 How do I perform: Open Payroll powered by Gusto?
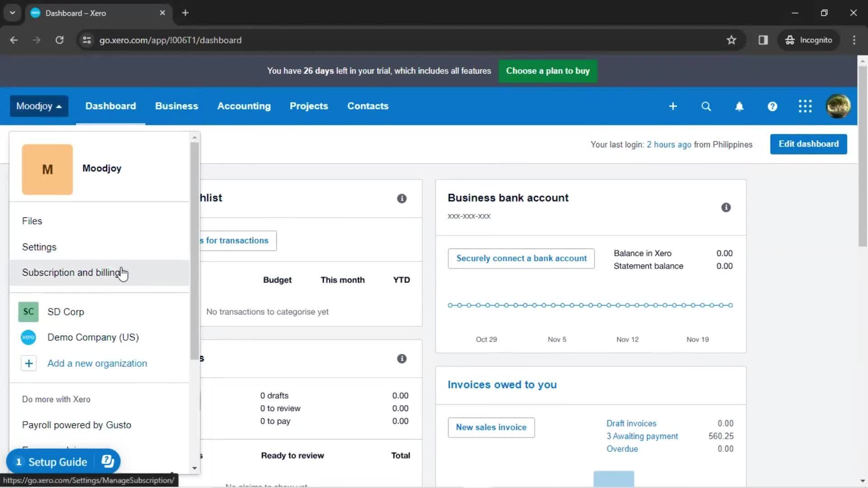pos(99,425)
